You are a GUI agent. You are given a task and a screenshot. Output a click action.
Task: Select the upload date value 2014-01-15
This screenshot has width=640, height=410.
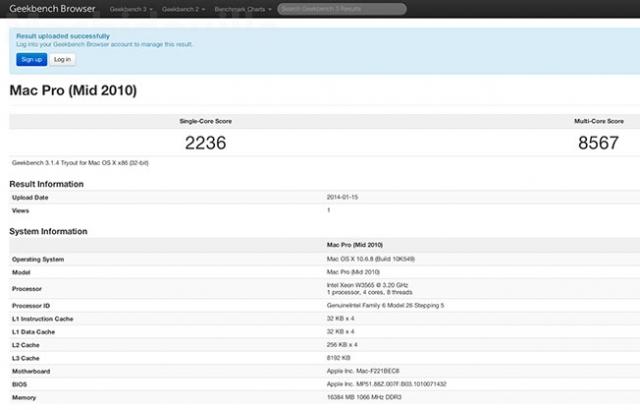pyautogui.click(x=342, y=197)
